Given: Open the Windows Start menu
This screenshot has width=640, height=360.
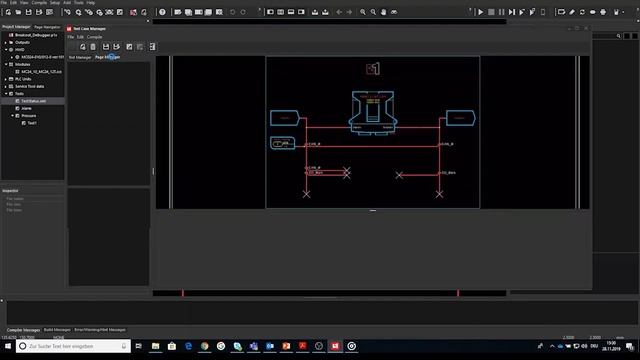Looking at the screenshot, I should (8, 346).
